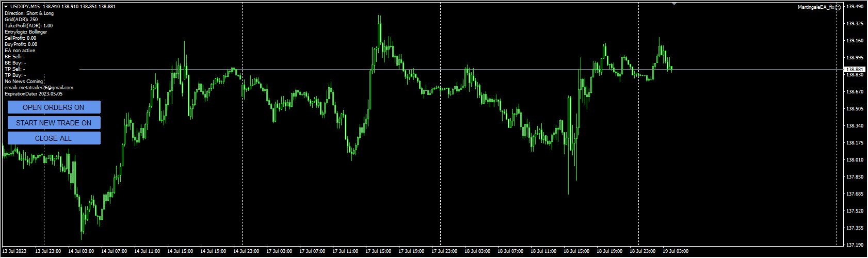Click the 'No News Coming' message
Viewport: 868px width, 258px height.
[24, 82]
